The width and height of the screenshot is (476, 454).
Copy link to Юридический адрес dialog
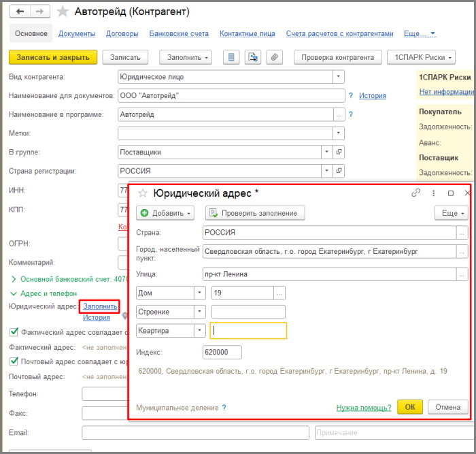point(415,193)
